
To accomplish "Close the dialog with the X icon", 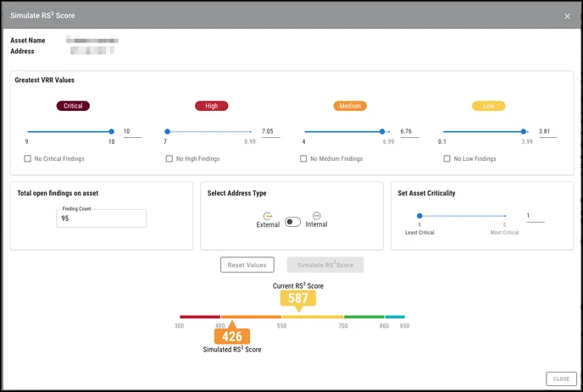I will (567, 16).
